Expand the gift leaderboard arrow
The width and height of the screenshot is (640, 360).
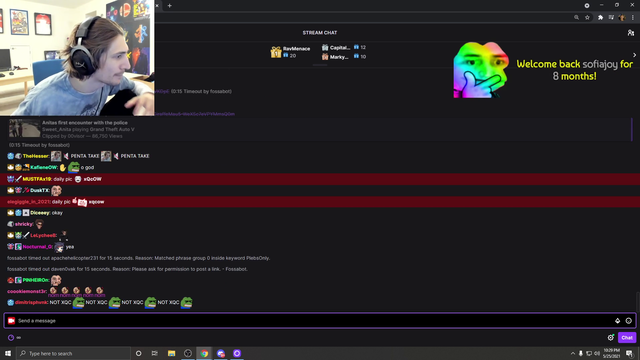634,55
